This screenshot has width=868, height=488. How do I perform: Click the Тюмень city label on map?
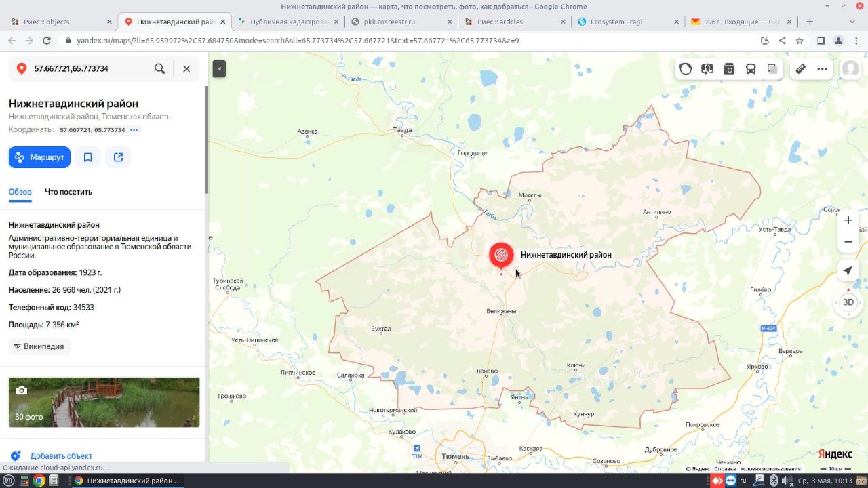455,457
